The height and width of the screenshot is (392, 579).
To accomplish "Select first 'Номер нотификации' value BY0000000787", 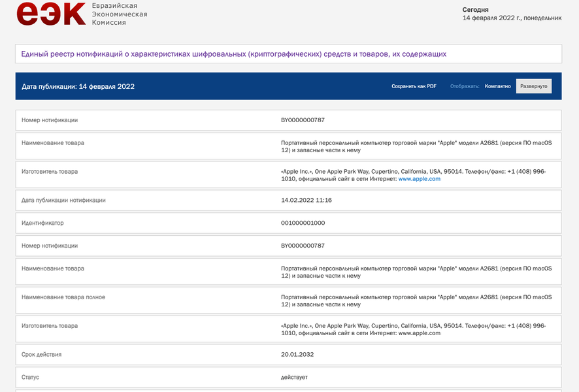I will (303, 120).
